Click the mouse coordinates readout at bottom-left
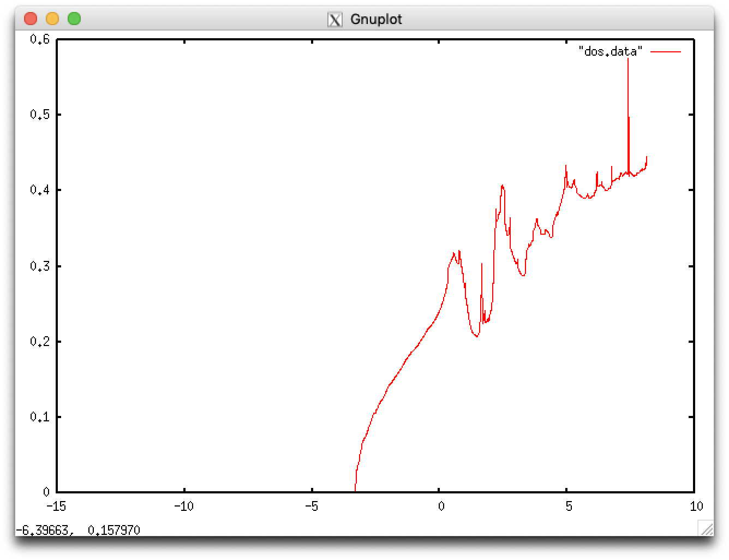The width and height of the screenshot is (729, 560). pyautogui.click(x=78, y=530)
